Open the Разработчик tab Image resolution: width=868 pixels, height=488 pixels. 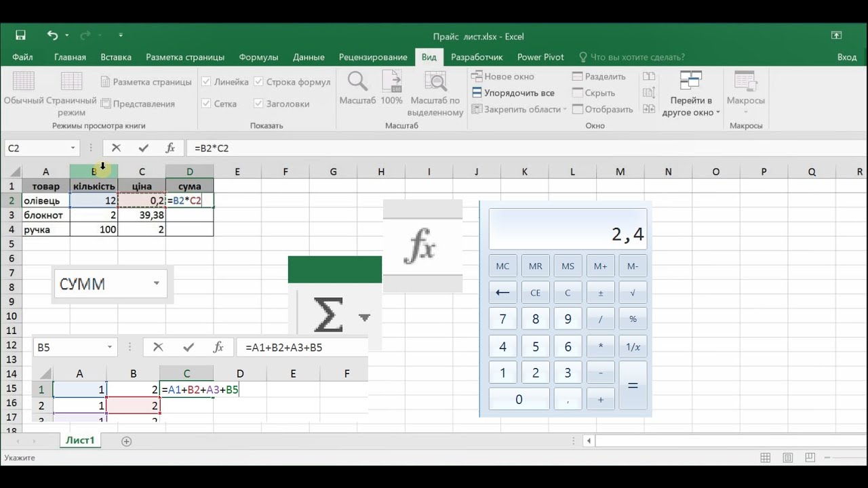click(477, 57)
